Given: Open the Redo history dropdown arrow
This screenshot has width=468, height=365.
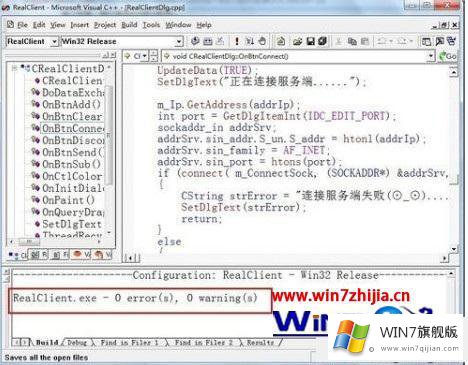Looking at the screenshot, I should (411, 41).
